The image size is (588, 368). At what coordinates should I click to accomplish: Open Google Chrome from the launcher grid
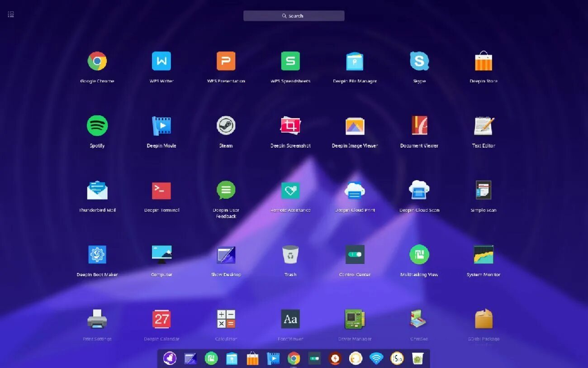point(97,61)
